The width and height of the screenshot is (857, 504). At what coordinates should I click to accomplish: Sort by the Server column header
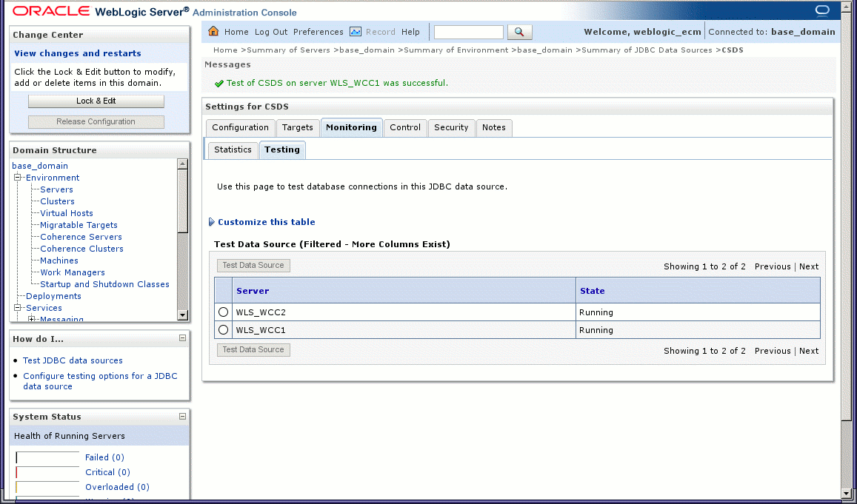click(253, 291)
